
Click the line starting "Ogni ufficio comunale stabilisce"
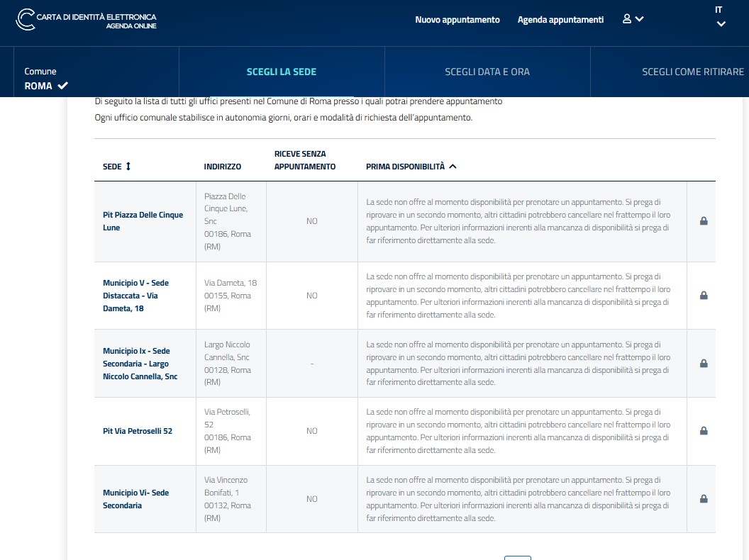283,118
